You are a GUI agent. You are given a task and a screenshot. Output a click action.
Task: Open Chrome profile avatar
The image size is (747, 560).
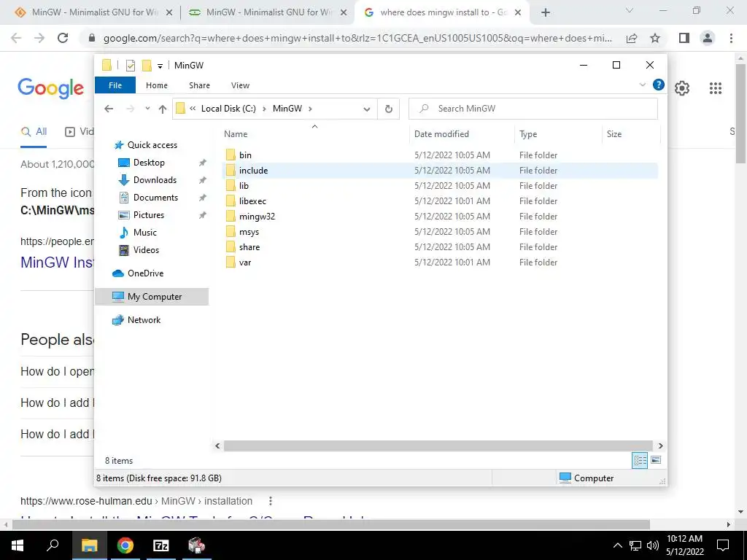pyautogui.click(x=708, y=38)
